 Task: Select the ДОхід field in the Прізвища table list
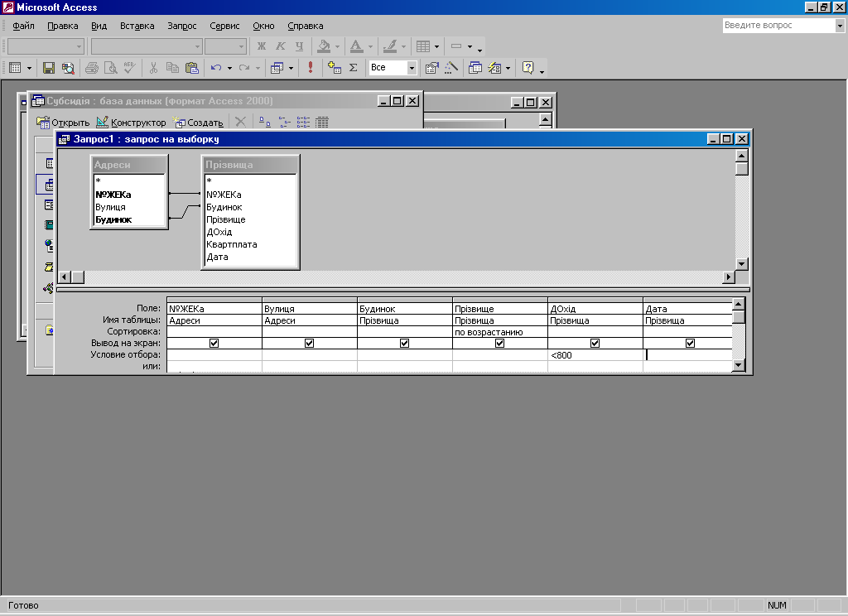point(219,232)
